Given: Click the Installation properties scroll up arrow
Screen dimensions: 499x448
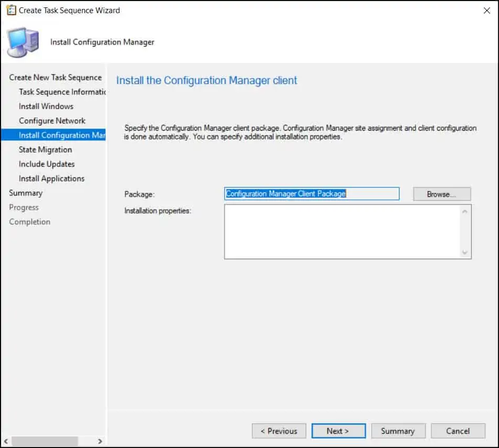Looking at the screenshot, I should point(464,211).
